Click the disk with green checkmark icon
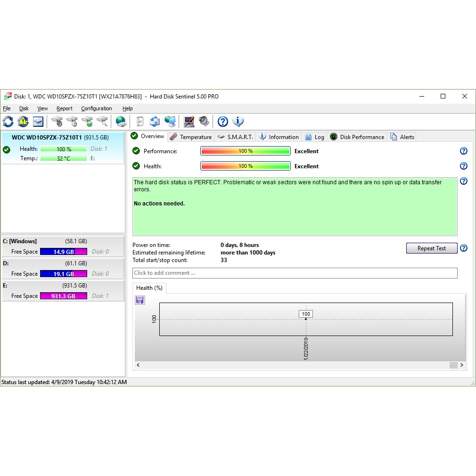The width and height of the screenshot is (476, 476). tap(87, 122)
